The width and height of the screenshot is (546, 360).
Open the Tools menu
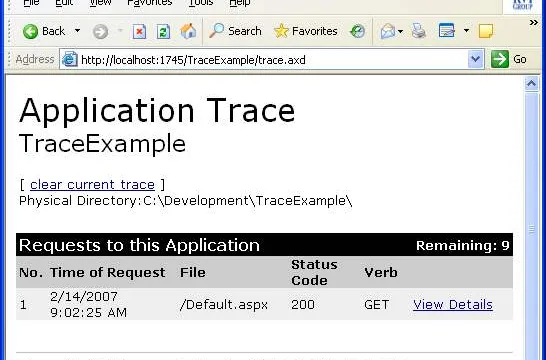coord(201,3)
